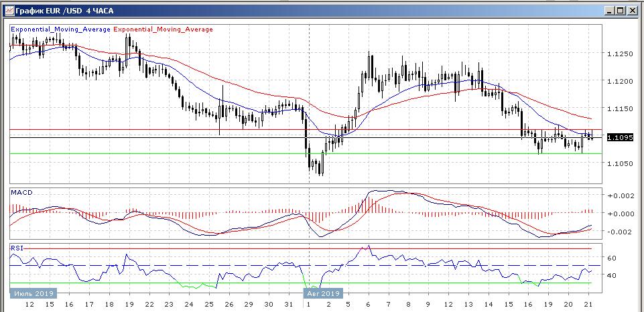Maximize the EUR/USD chart window

click(x=621, y=10)
